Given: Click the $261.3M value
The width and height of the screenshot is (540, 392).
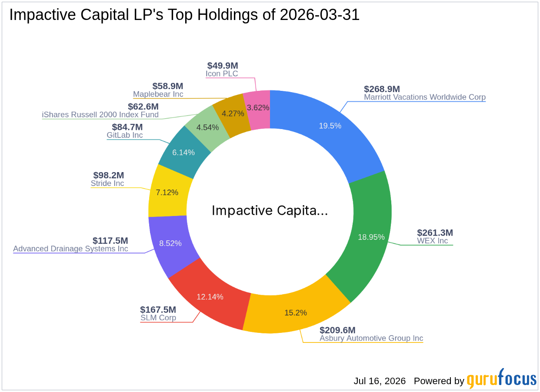Looking at the screenshot, I should [x=435, y=233].
